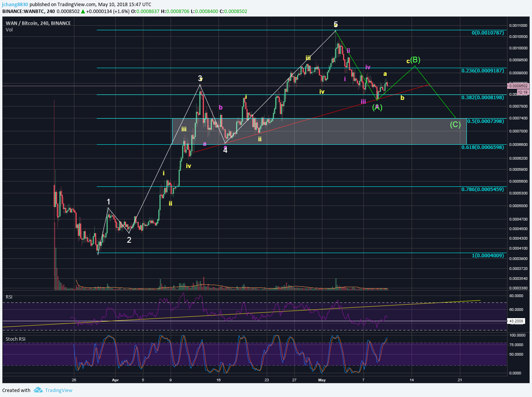Screen dimensions: 532x397
Task: Click the Apr date label on time axis
Action: [115, 380]
